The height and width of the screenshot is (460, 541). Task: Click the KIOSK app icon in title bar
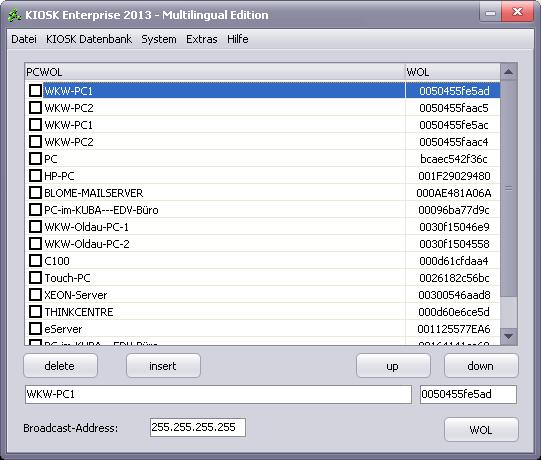coord(14,15)
